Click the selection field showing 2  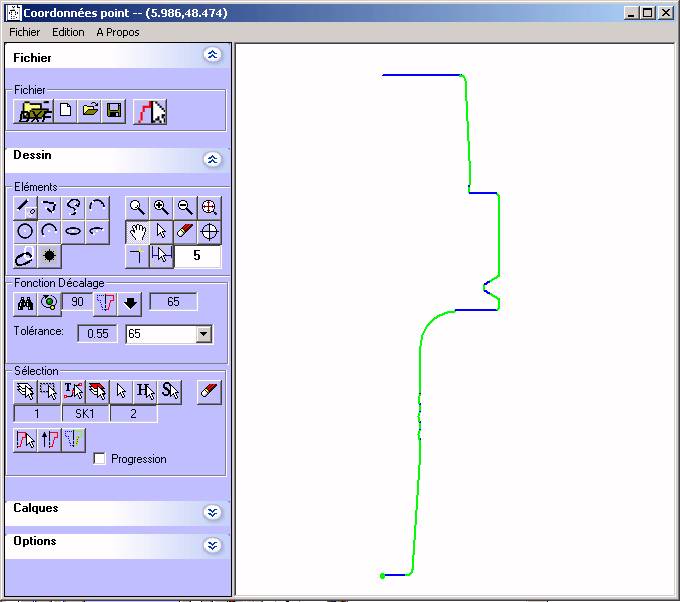coord(134,414)
